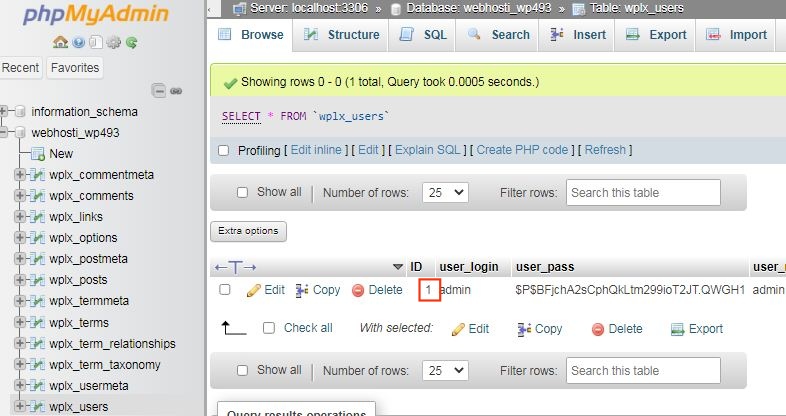Click the link with main panel icon
The height and width of the screenshot is (416, 786).
pos(176,91)
